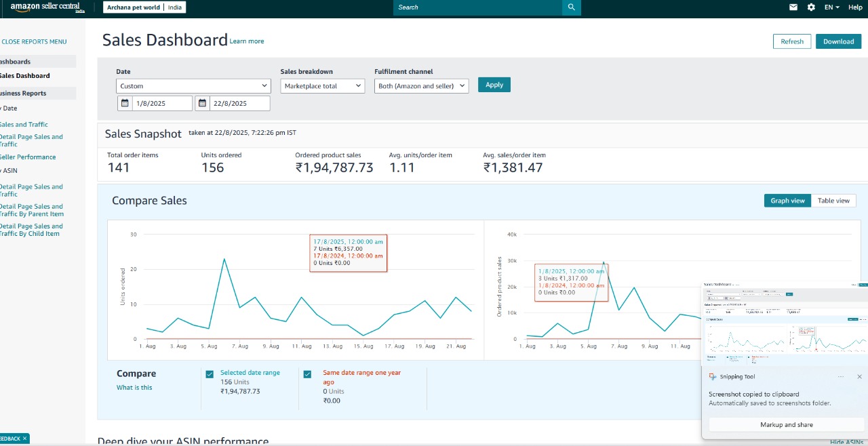Image resolution: width=868 pixels, height=446 pixels.
Task: Switch to Table view
Action: (833, 201)
